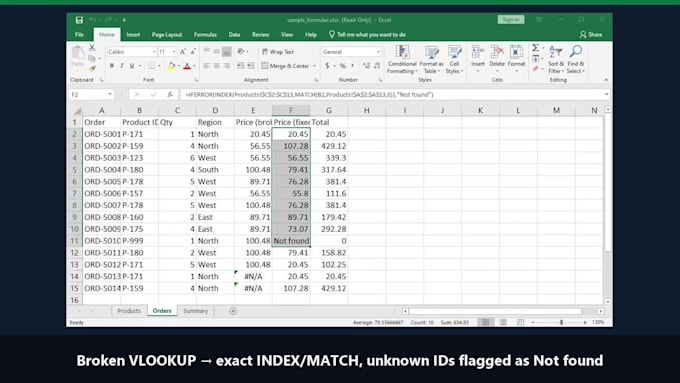
Task: Click the Format cells icon
Action: (x=516, y=52)
